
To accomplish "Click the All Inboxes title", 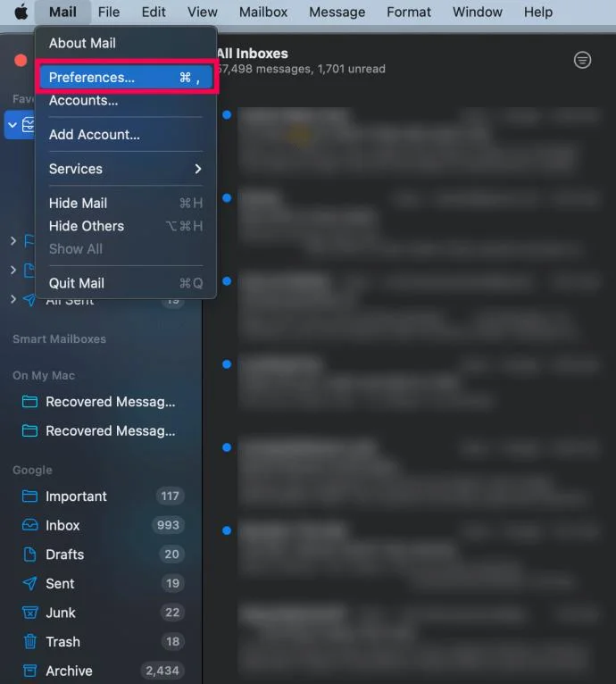I will tap(253, 54).
